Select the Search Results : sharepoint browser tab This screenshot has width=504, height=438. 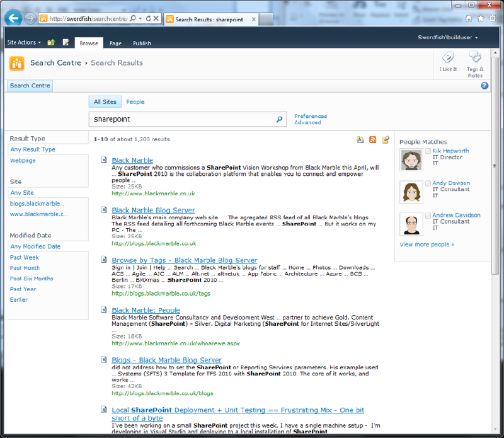point(209,20)
